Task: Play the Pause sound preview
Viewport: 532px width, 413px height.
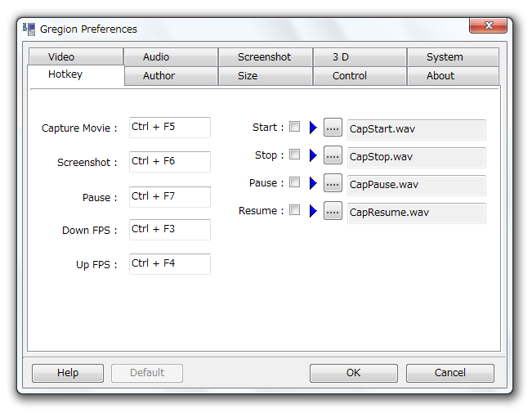Action: (x=313, y=183)
